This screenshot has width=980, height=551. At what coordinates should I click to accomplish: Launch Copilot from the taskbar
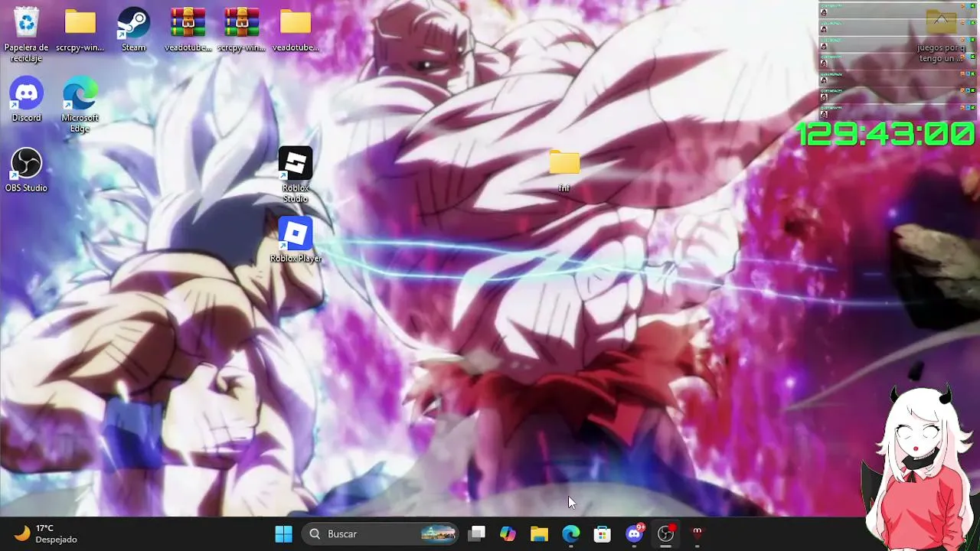pos(508,534)
